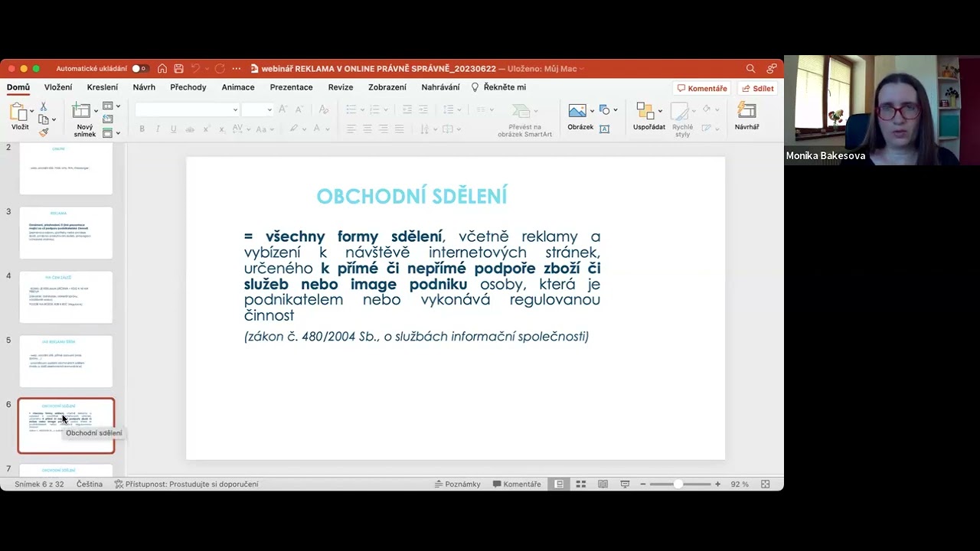Expand the Vložit paste options arrow
The width and height of the screenshot is (980, 551).
click(x=31, y=111)
